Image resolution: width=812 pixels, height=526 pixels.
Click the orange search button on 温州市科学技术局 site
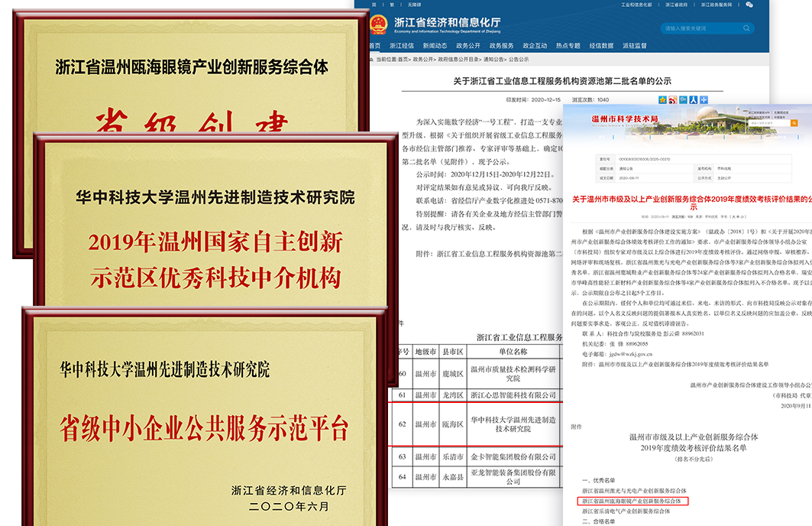794,123
